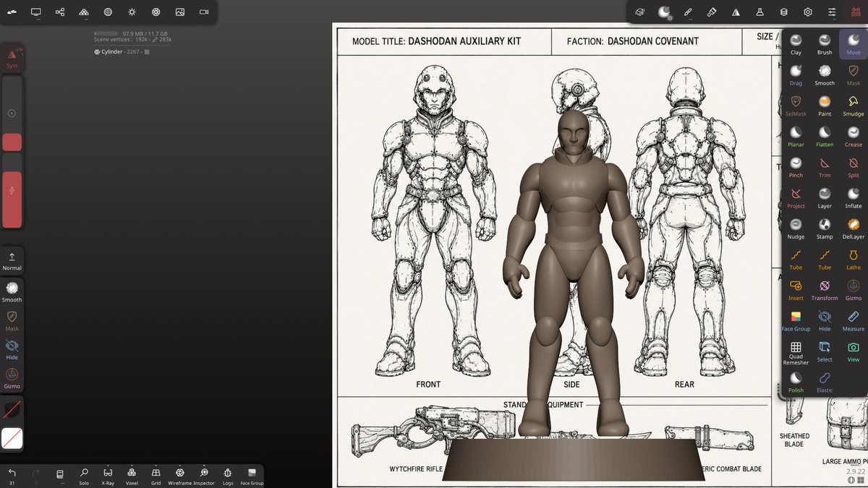Open Voxel remesh options
The width and height of the screenshot is (868, 488).
coord(132,476)
